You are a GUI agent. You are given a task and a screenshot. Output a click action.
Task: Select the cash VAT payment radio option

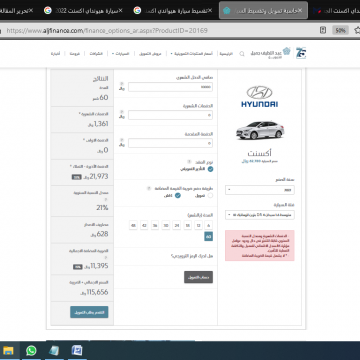point(178,196)
